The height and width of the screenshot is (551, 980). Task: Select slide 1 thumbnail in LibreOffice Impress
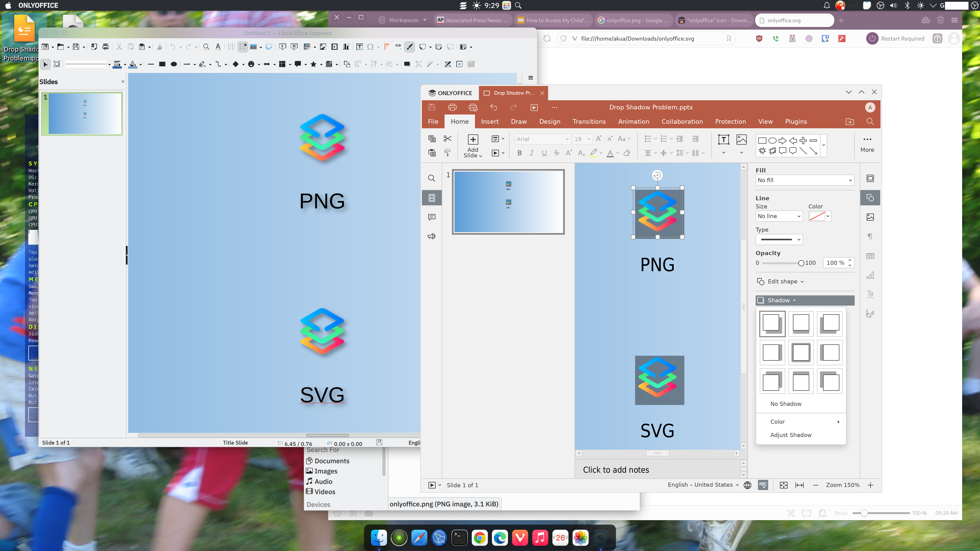coord(82,114)
